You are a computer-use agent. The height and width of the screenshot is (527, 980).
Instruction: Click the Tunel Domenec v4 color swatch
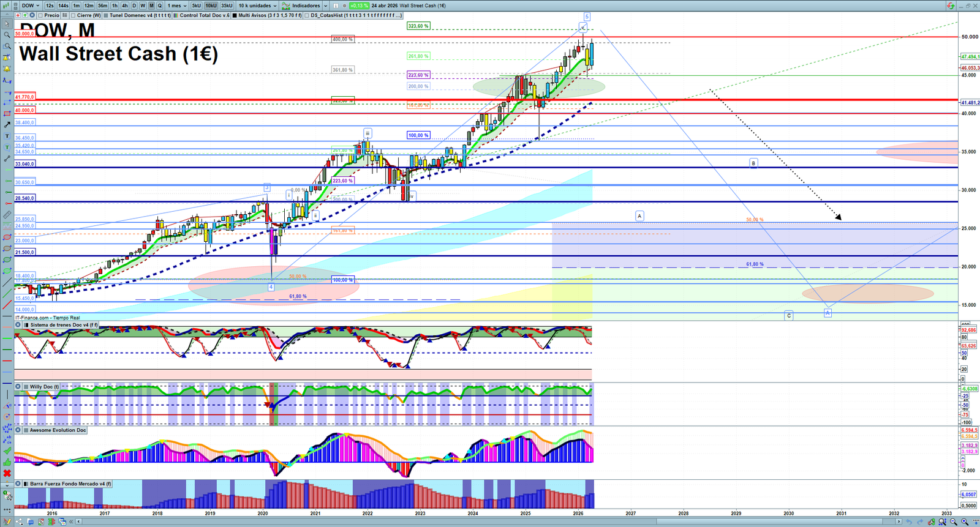coord(106,15)
